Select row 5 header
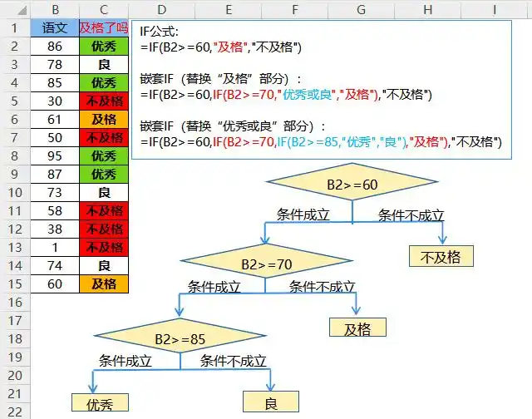This screenshot has height=419, width=532. click(x=15, y=101)
